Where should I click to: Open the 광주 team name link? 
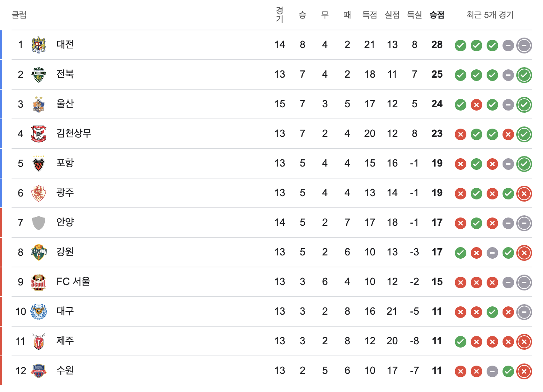coord(65,193)
